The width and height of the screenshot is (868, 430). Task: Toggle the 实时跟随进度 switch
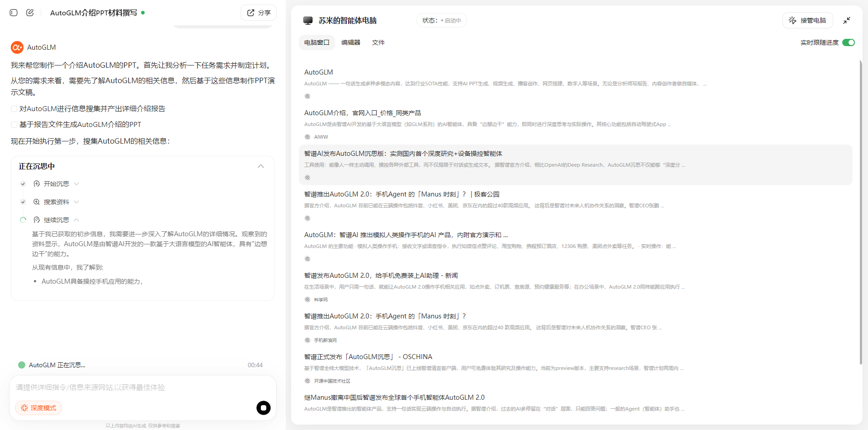point(849,42)
